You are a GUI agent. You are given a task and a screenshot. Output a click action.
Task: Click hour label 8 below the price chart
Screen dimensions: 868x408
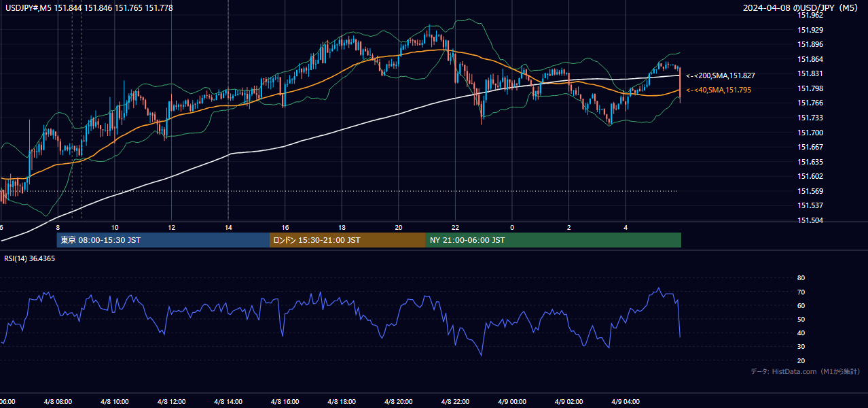pos(58,227)
